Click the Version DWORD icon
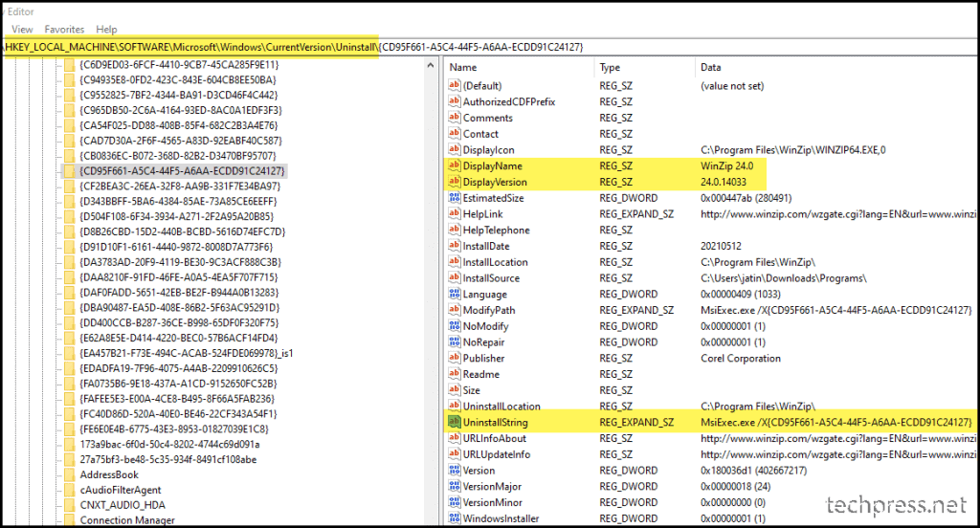The height and width of the screenshot is (528, 980). [455, 470]
